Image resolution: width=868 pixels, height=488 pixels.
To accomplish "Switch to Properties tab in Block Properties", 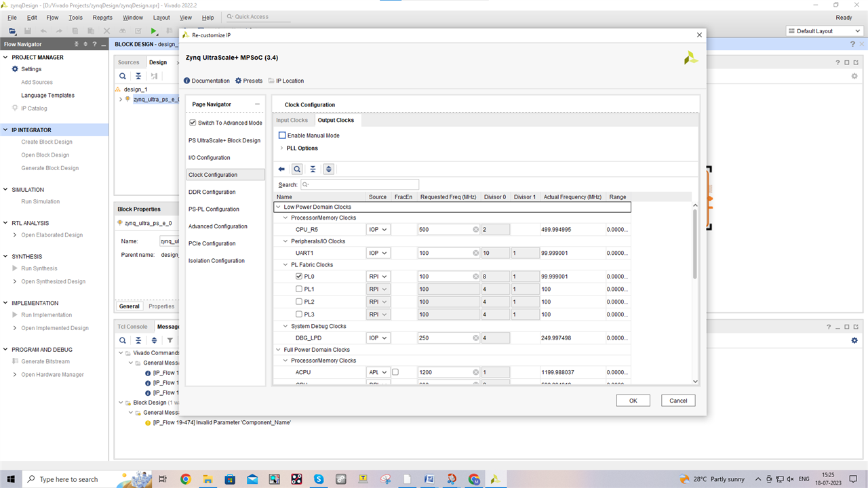I will (161, 306).
